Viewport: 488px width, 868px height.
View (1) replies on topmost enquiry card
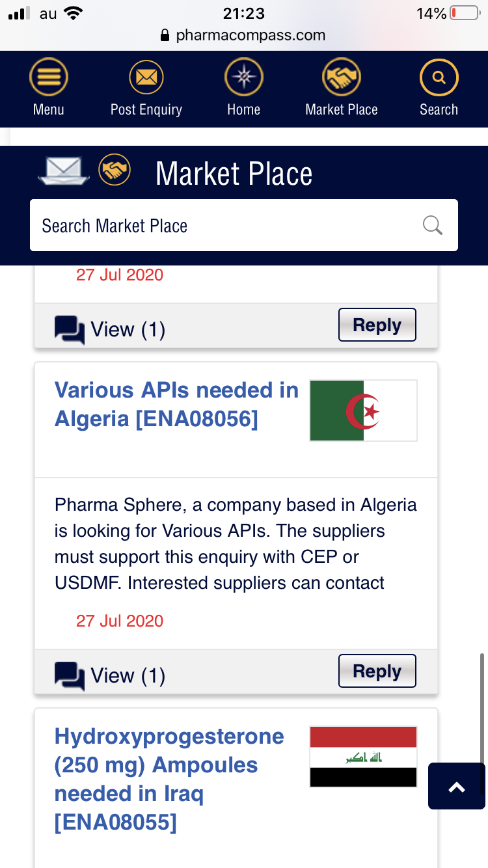pyautogui.click(x=127, y=329)
